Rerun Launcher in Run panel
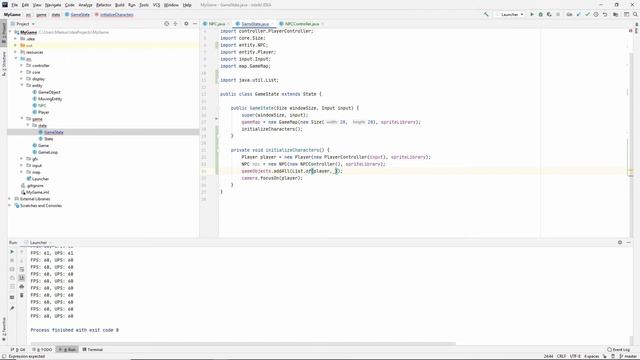Image resolution: width=640 pixels, height=360 pixels. pyautogui.click(x=12, y=252)
